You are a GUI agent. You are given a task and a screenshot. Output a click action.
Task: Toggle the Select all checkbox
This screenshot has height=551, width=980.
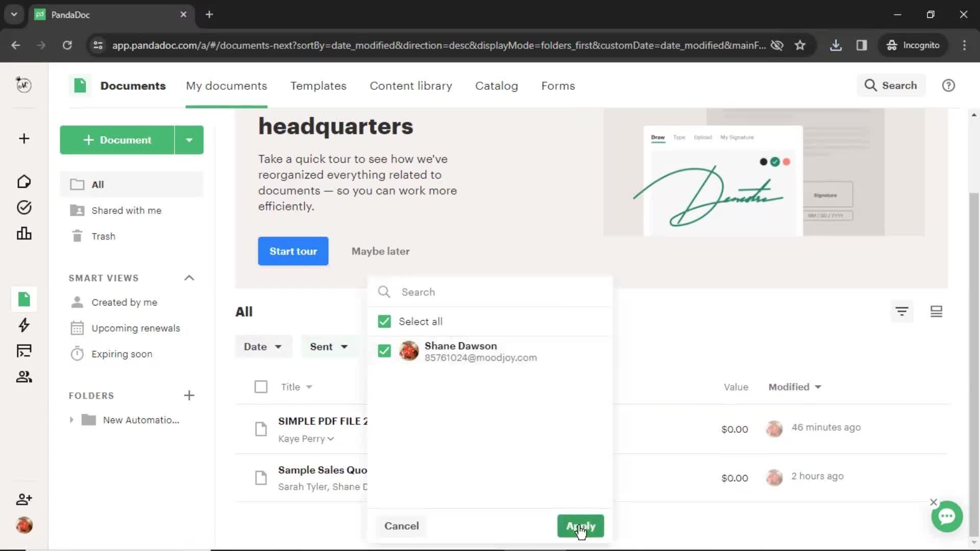(384, 321)
